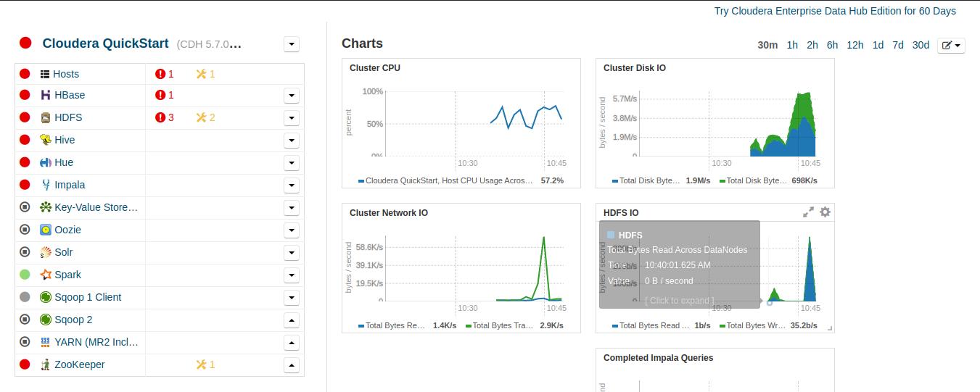980x392 pixels.
Task: Select the 1h time range
Action: (x=792, y=45)
